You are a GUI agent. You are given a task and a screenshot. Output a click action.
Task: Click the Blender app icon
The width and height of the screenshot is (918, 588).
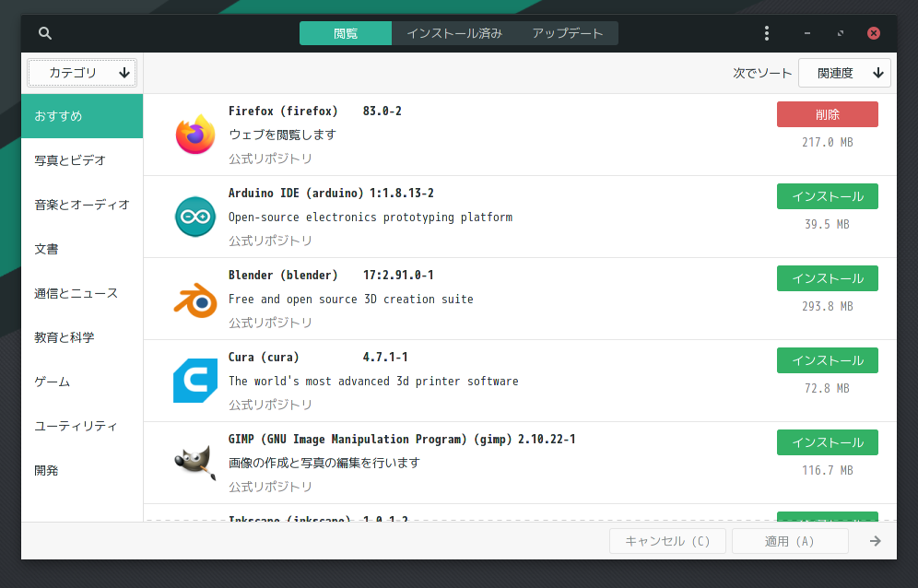pyautogui.click(x=195, y=300)
